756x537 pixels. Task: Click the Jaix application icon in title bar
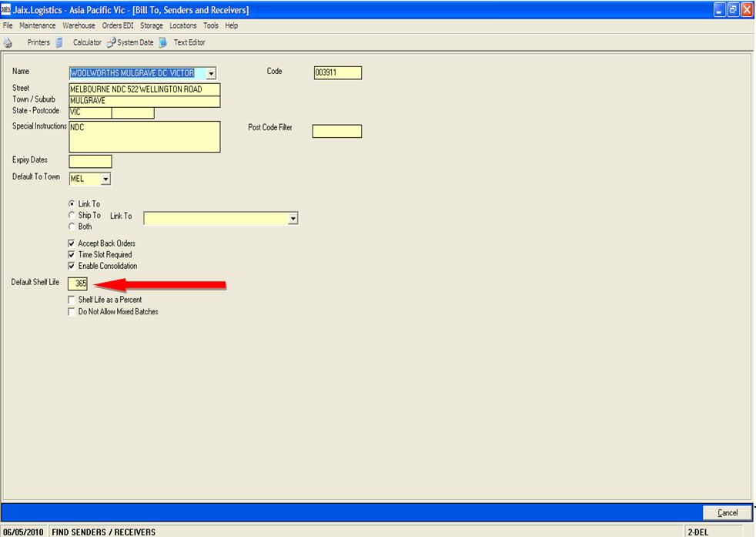tap(6, 9)
